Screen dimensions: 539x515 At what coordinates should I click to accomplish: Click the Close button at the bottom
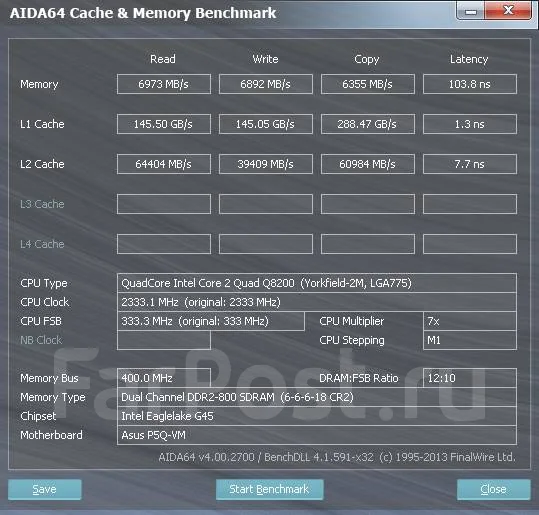(494, 489)
